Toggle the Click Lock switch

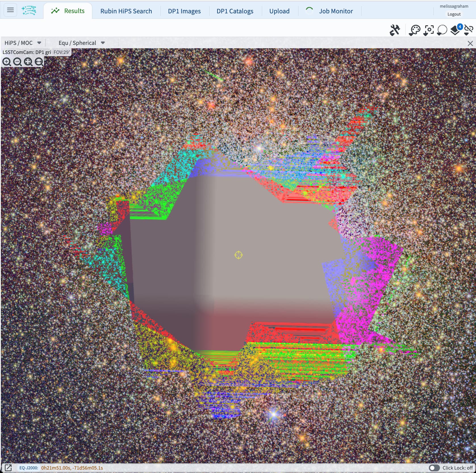tap(434, 468)
